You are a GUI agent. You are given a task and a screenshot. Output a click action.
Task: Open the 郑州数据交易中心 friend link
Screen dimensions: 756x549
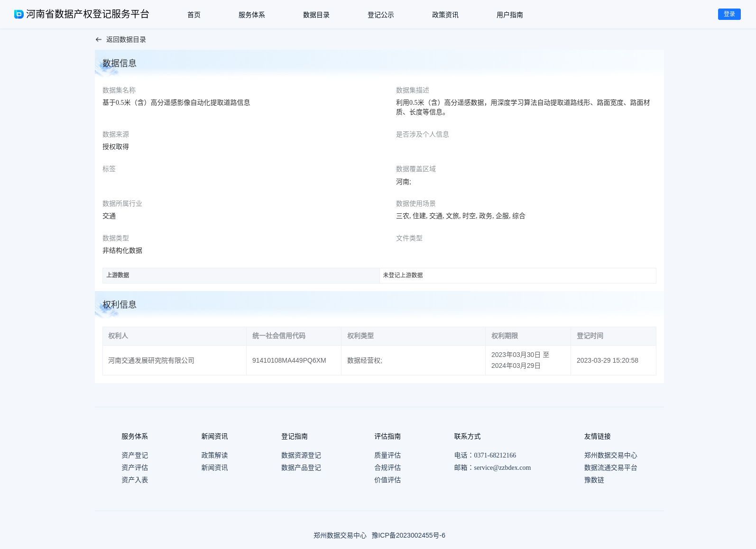point(611,455)
